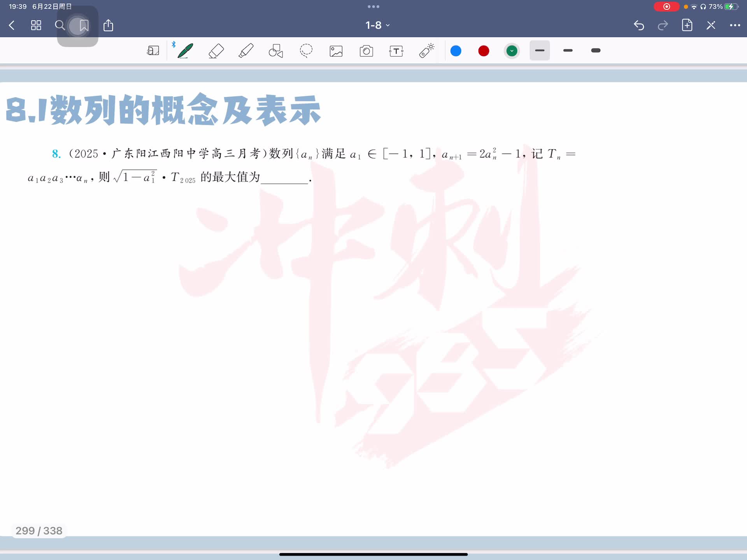The image size is (747, 560).
Task: Choose the thickest stroke width
Action: (595, 51)
